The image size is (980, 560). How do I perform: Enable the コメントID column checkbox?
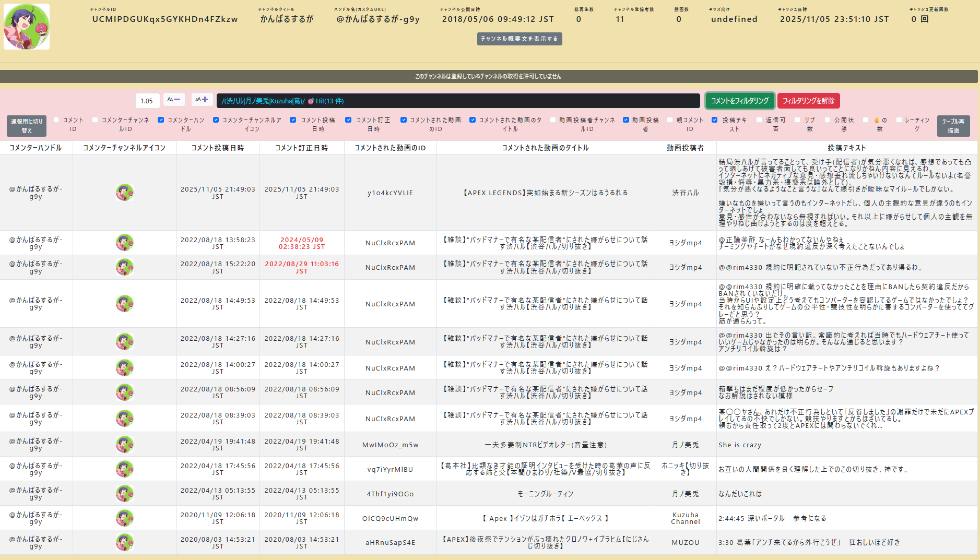pyautogui.click(x=56, y=120)
